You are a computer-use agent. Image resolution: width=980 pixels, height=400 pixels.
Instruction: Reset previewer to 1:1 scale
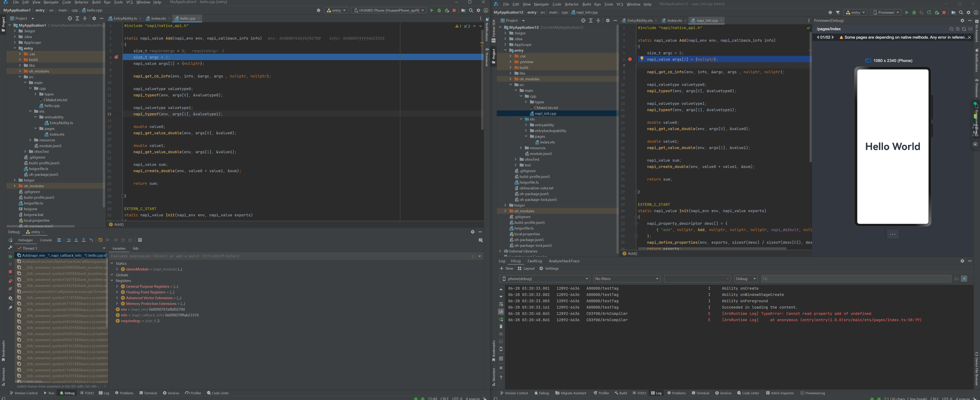point(970,29)
